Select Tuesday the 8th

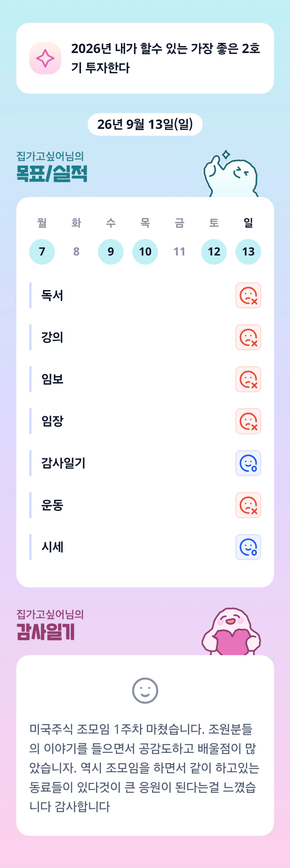pyautogui.click(x=76, y=252)
